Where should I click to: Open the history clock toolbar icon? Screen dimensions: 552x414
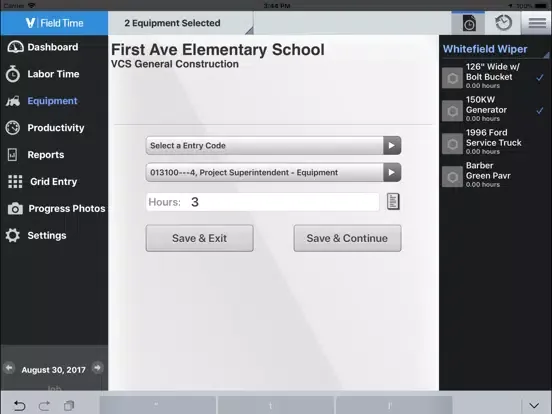click(503, 23)
